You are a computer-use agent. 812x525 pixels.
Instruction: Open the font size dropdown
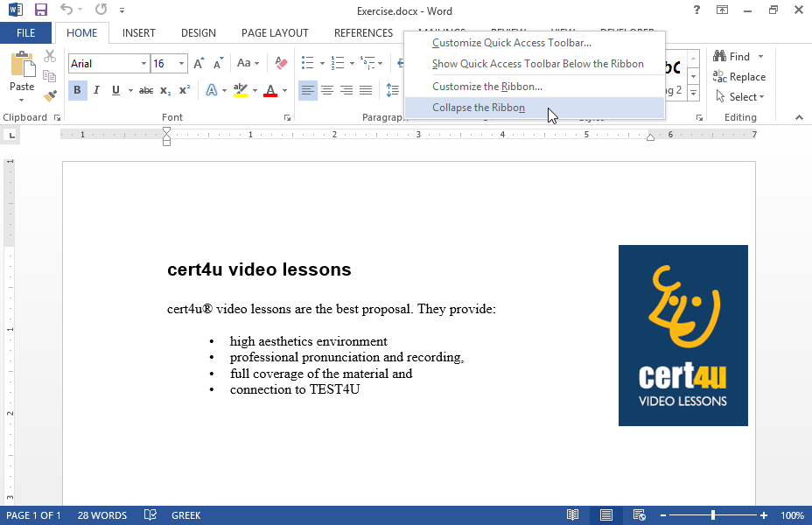click(181, 64)
